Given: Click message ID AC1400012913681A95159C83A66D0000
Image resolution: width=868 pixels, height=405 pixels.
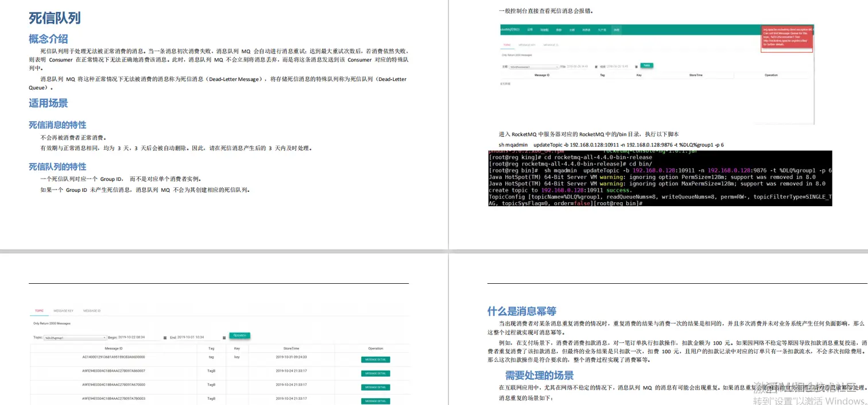Looking at the screenshot, I should pos(114,357).
